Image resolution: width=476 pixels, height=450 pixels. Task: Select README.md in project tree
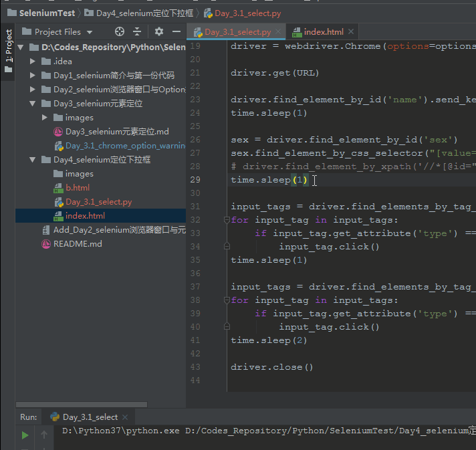point(78,244)
